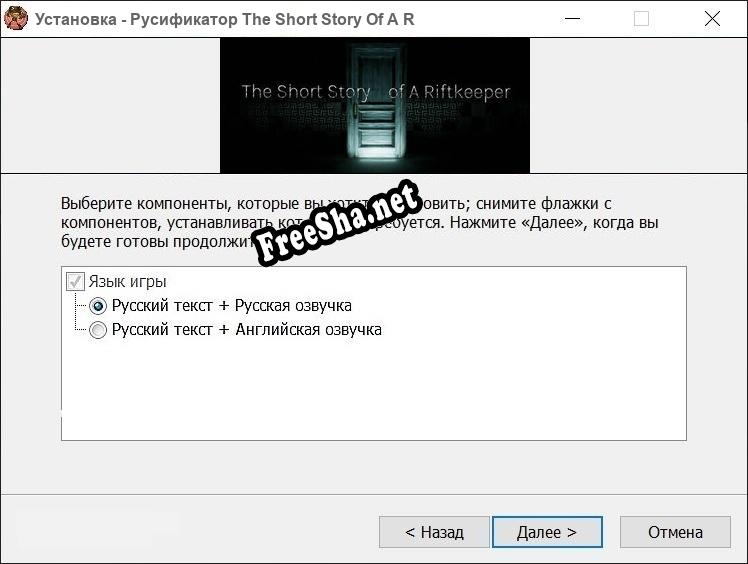The width and height of the screenshot is (748, 564).
Task: Click the empty area of components list
Action: 373,390
